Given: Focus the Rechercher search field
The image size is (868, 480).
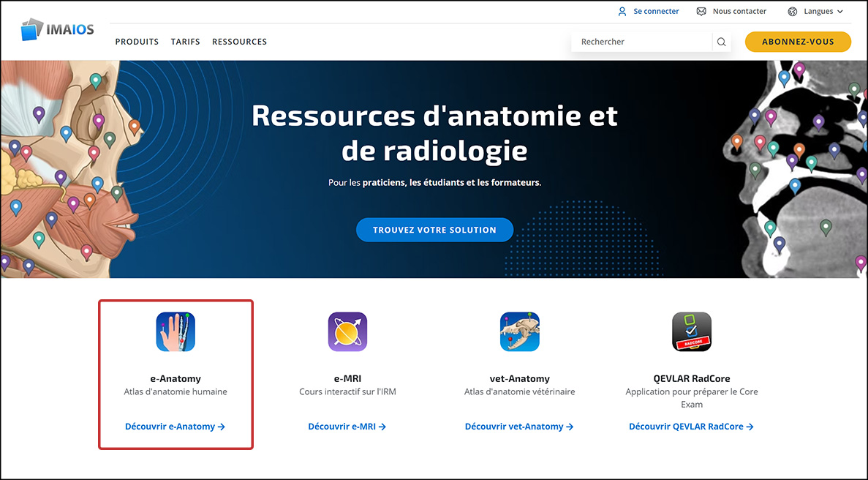Looking at the screenshot, I should pyautogui.click(x=641, y=42).
